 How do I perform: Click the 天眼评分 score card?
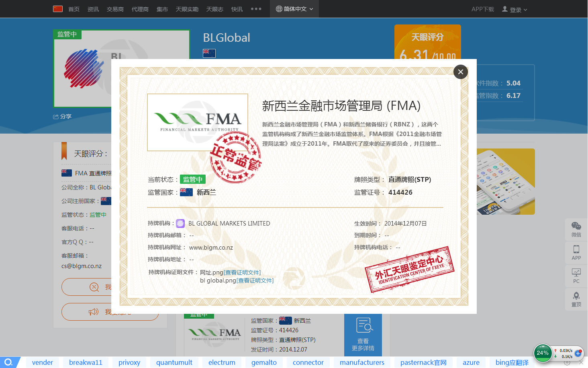(x=428, y=42)
